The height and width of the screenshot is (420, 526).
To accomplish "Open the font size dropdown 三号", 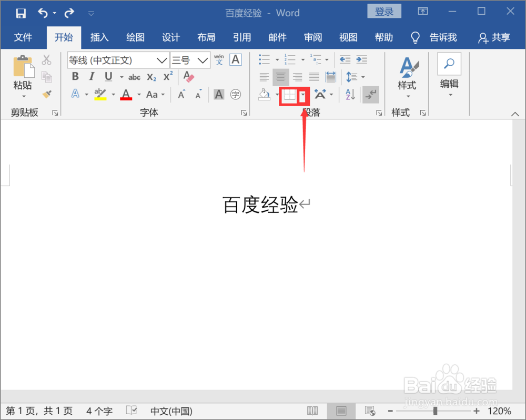I will click(203, 60).
